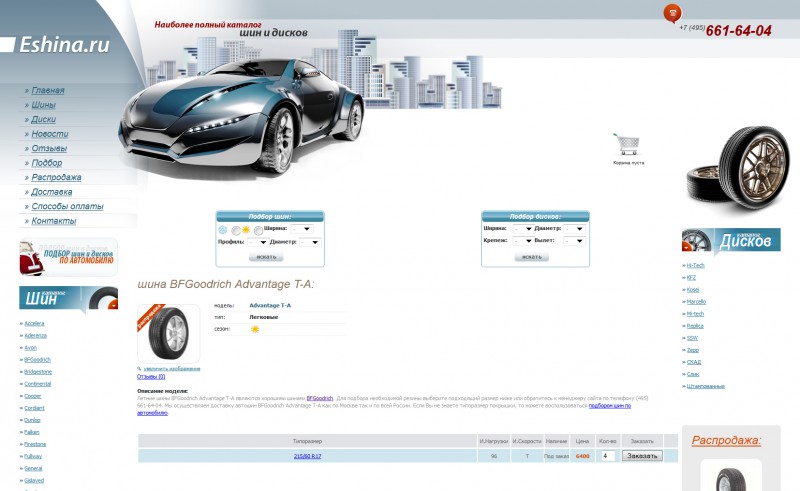This screenshot has height=491, width=800.
Task: Open Kosei disk brand link
Action: point(693,289)
